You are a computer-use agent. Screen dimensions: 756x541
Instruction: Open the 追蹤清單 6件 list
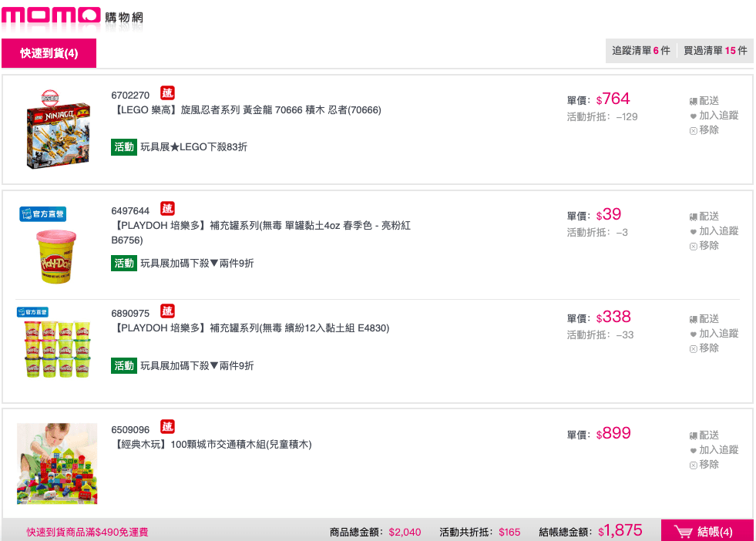pos(640,51)
